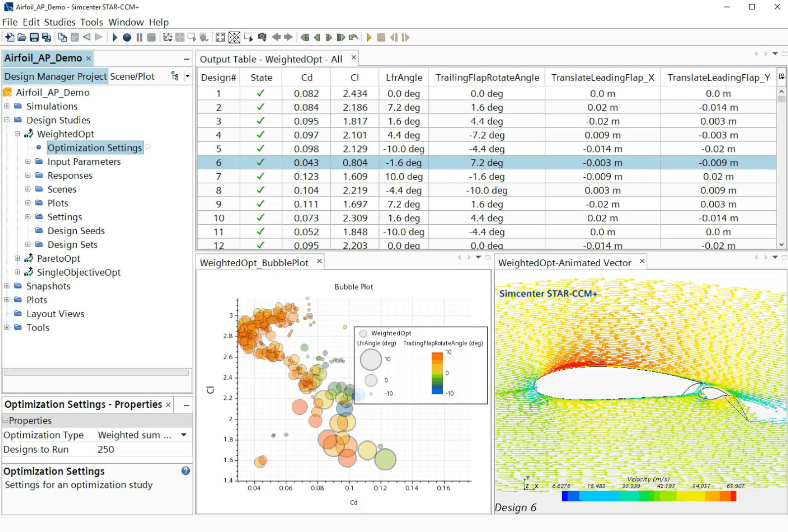The width and height of the screenshot is (788, 532).
Task: Click the Velocity color bar legend
Action: pyautogui.click(x=649, y=496)
